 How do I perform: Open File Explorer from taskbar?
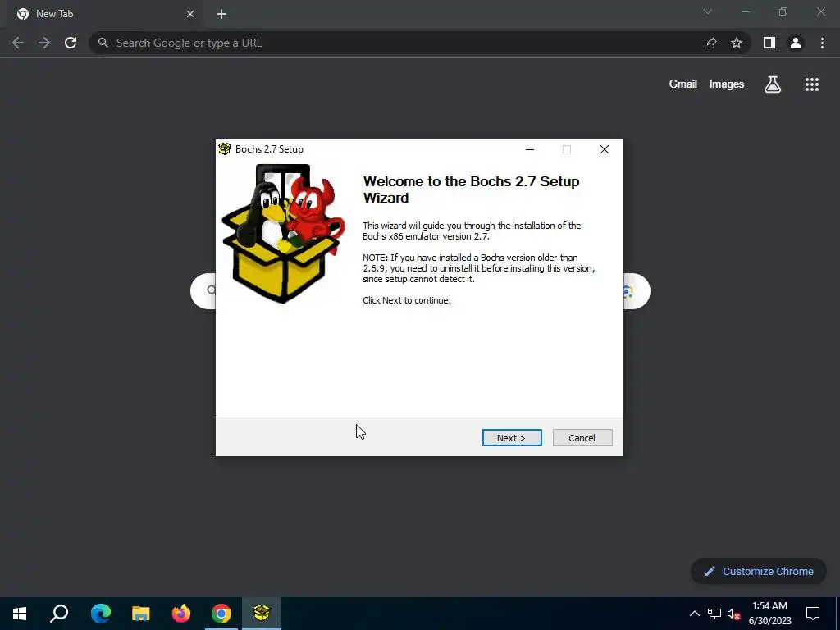click(140, 614)
